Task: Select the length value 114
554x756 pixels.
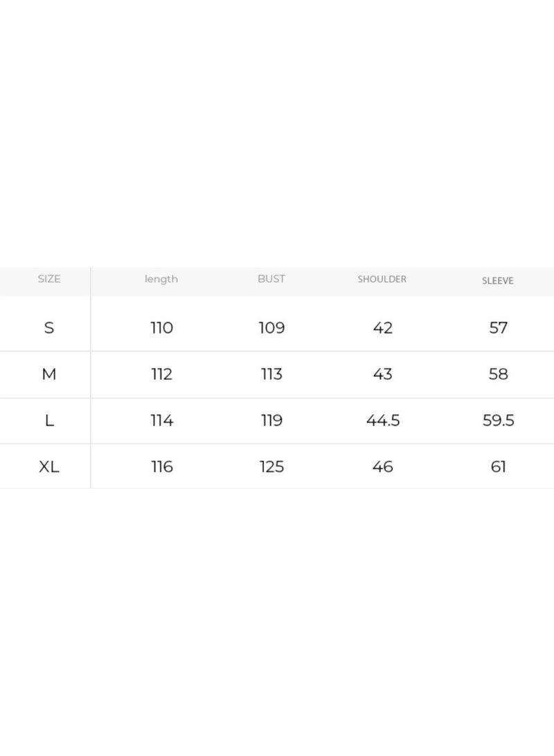Action: (x=162, y=421)
